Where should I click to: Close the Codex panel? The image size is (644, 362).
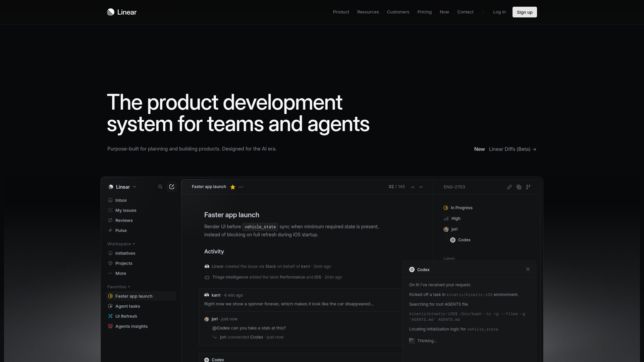coord(528,269)
